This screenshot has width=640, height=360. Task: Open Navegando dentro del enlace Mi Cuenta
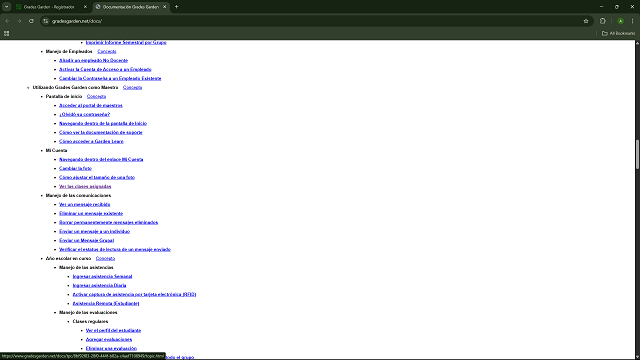coord(101,159)
